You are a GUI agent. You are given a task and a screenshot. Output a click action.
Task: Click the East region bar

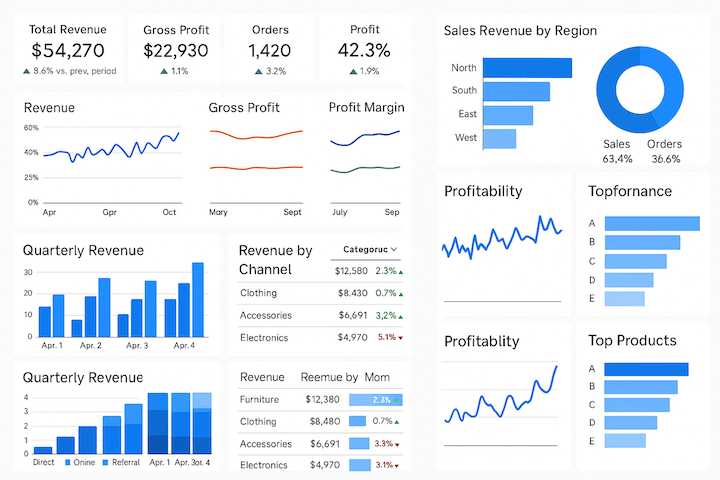click(508, 115)
